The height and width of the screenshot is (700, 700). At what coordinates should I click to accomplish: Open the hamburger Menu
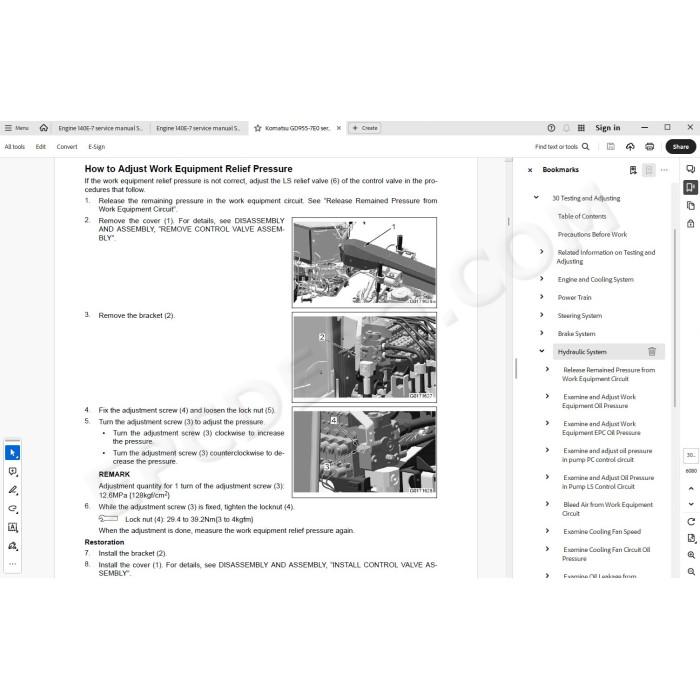point(17,128)
